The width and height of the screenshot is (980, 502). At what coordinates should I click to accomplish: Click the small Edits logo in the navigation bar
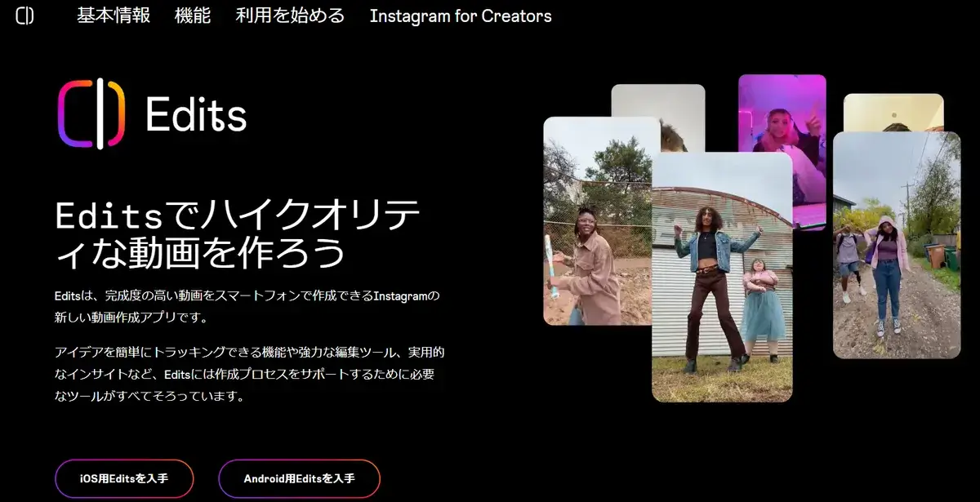click(x=24, y=16)
